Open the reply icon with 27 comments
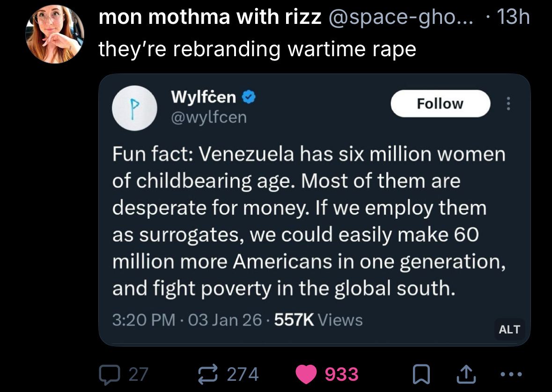The height and width of the screenshot is (392, 552). tap(110, 374)
